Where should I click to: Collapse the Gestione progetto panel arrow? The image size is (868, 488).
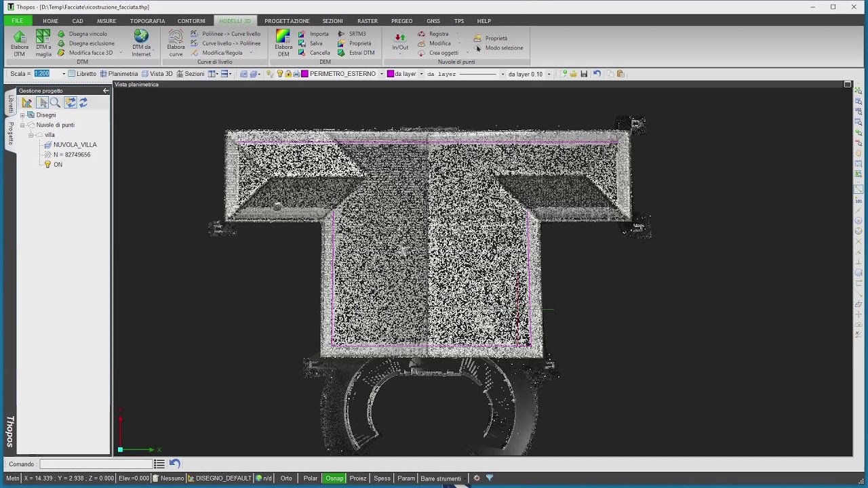tap(106, 91)
